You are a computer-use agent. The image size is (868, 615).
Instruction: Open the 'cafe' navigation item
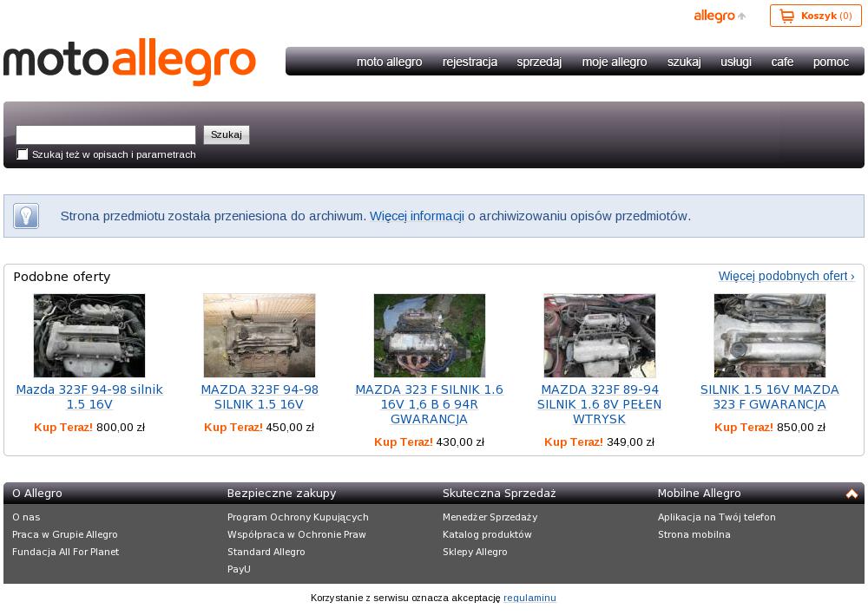pyautogui.click(x=782, y=62)
